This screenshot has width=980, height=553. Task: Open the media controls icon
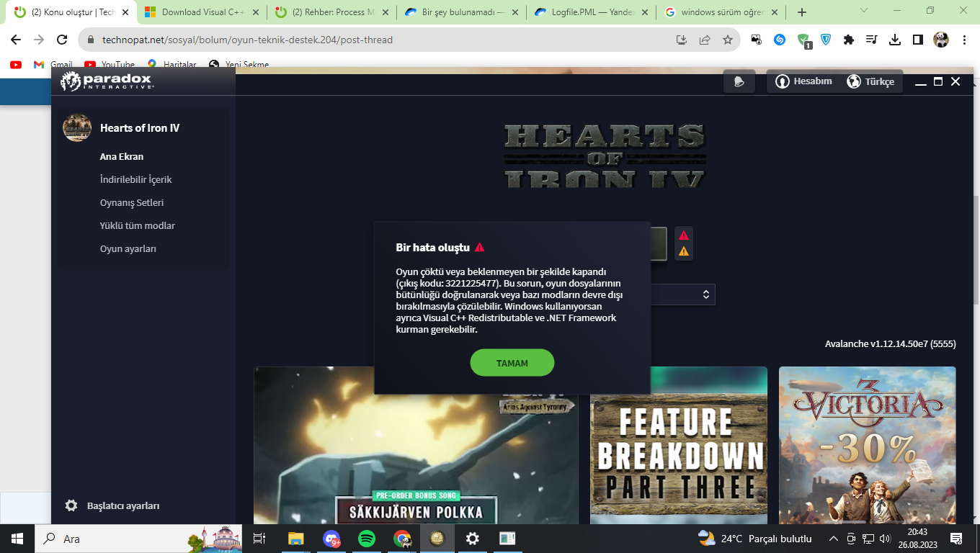point(872,40)
